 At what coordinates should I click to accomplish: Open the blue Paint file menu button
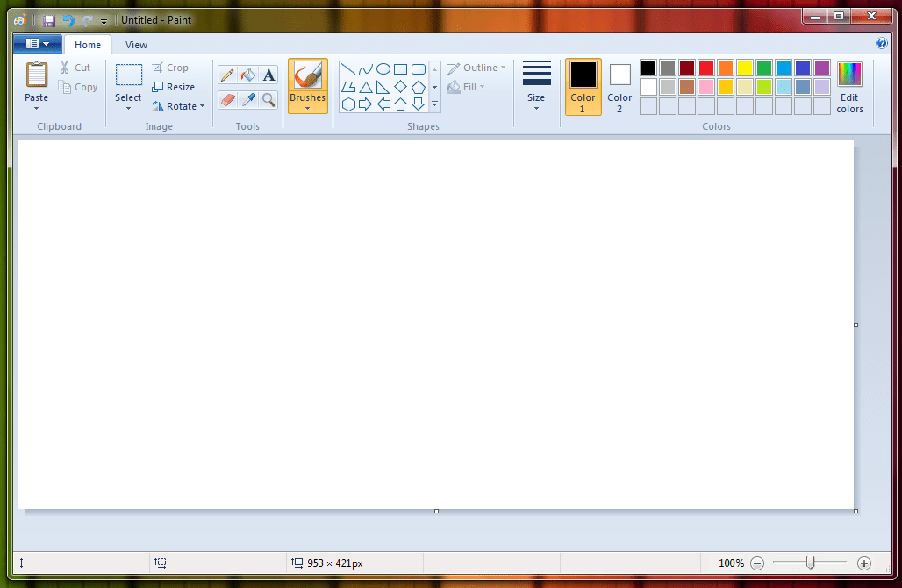(x=37, y=44)
